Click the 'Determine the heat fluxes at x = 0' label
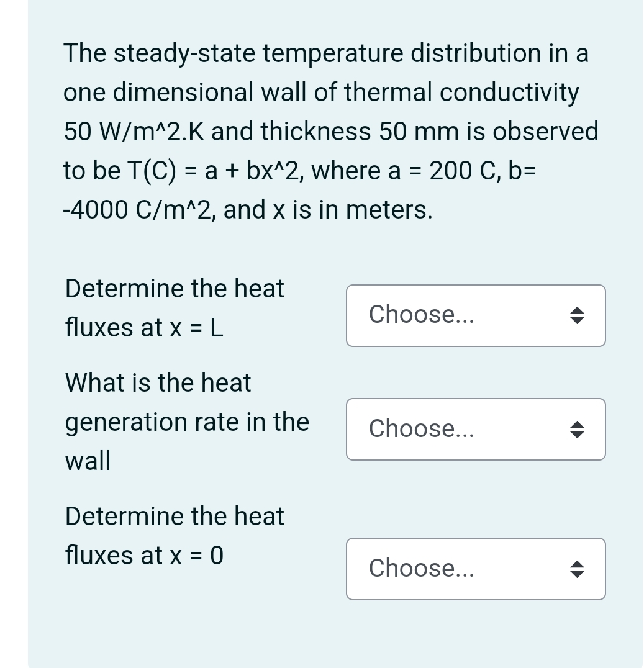The width and height of the screenshot is (644, 668). click(175, 536)
